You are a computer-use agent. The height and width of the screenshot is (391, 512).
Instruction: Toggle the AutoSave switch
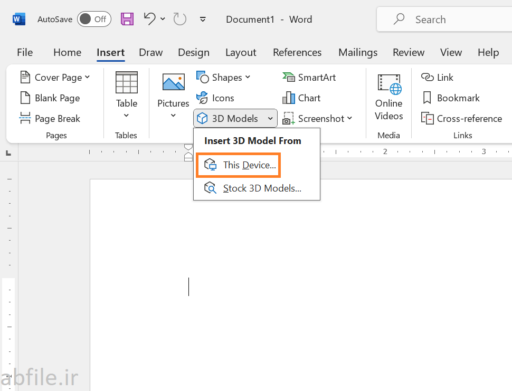click(94, 19)
